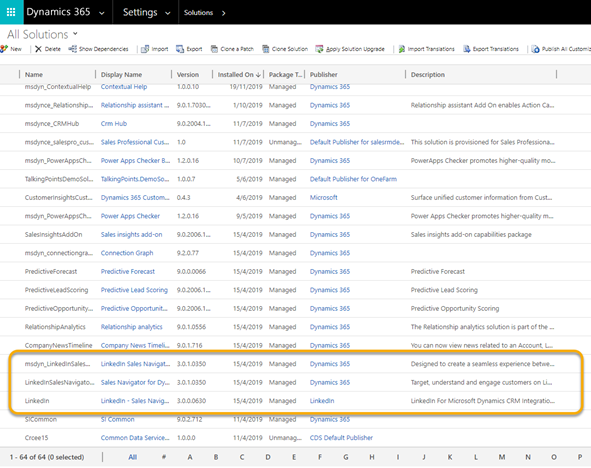This screenshot has width=591, height=468.
Task: Sort by Package Type column header
Action: (285, 75)
